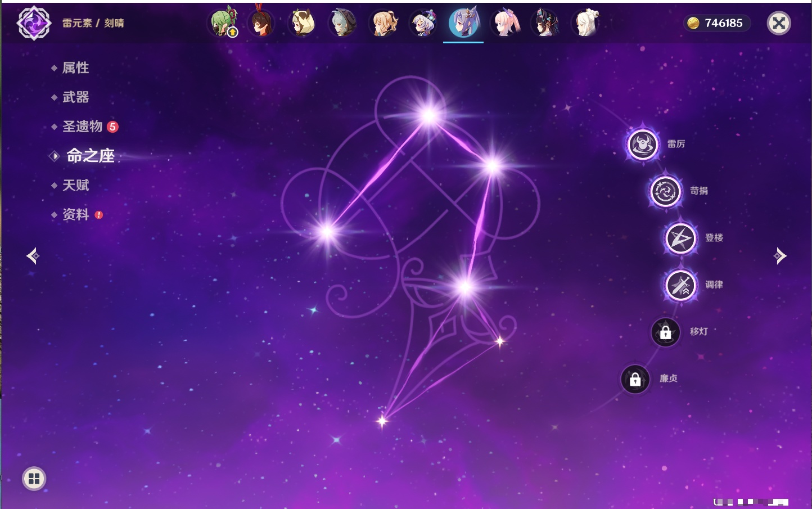The height and width of the screenshot is (509, 812).
Task: Close the character screen
Action: [x=779, y=23]
